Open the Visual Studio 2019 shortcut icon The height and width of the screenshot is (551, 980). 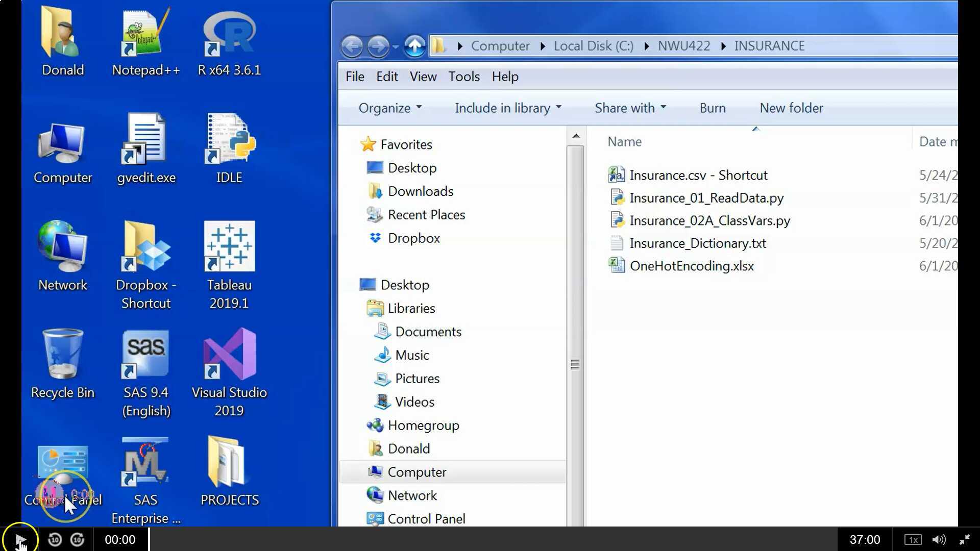pos(229,355)
